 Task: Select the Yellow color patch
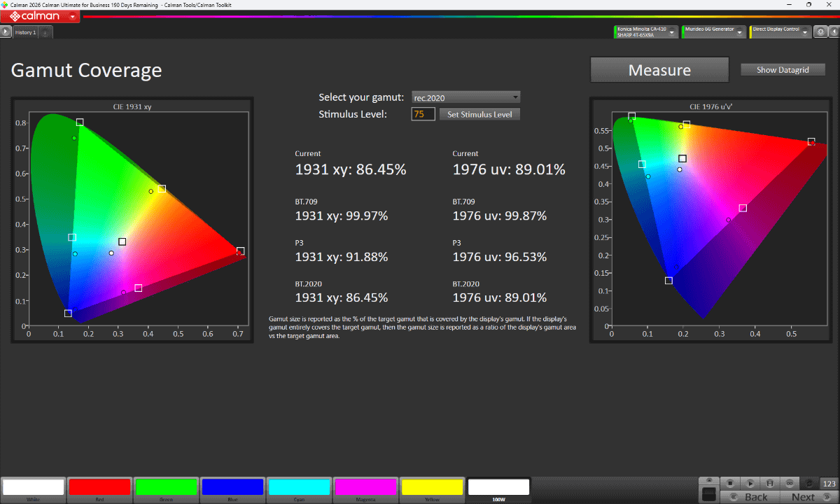(x=432, y=489)
